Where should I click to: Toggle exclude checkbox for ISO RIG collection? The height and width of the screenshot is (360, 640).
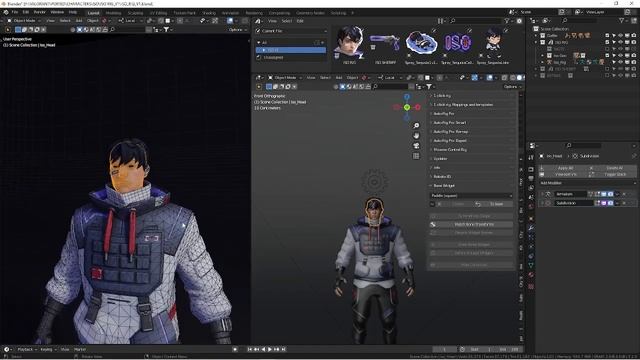pyautogui.click(x=607, y=42)
